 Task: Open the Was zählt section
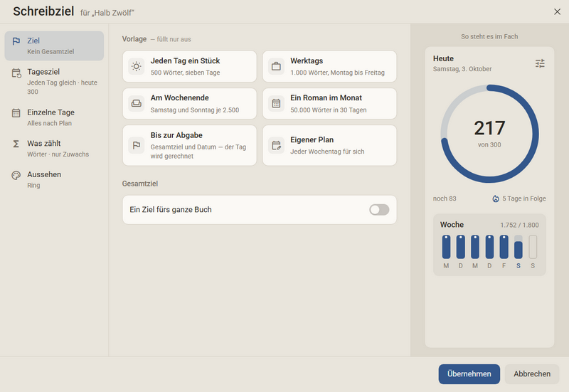[x=54, y=149]
